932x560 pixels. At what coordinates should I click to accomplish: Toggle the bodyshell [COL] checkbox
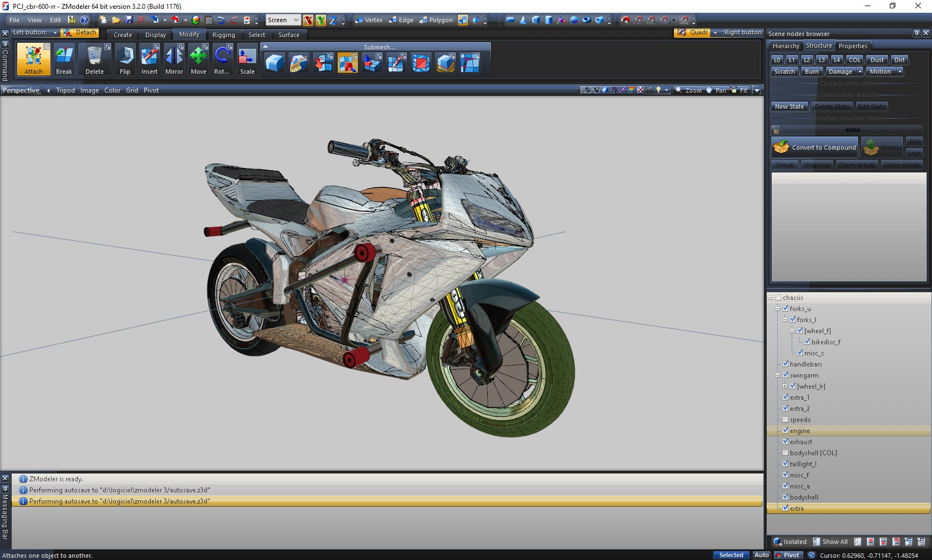coord(786,452)
